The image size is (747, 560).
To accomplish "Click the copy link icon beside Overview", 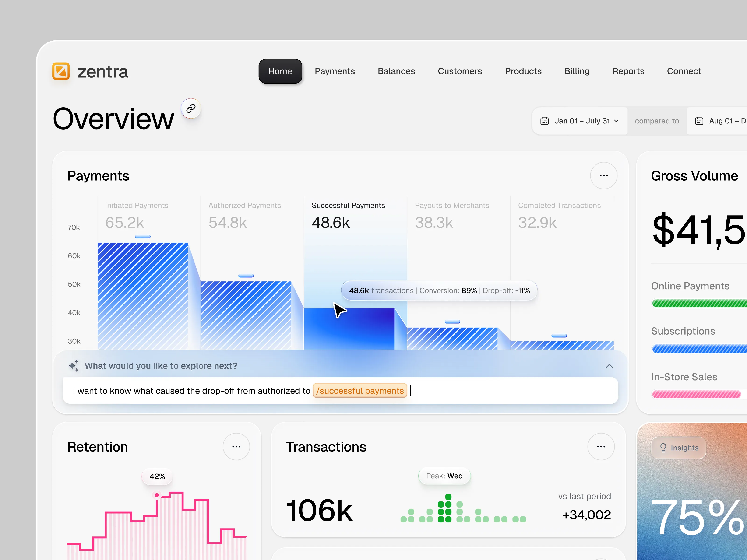I will point(191,108).
